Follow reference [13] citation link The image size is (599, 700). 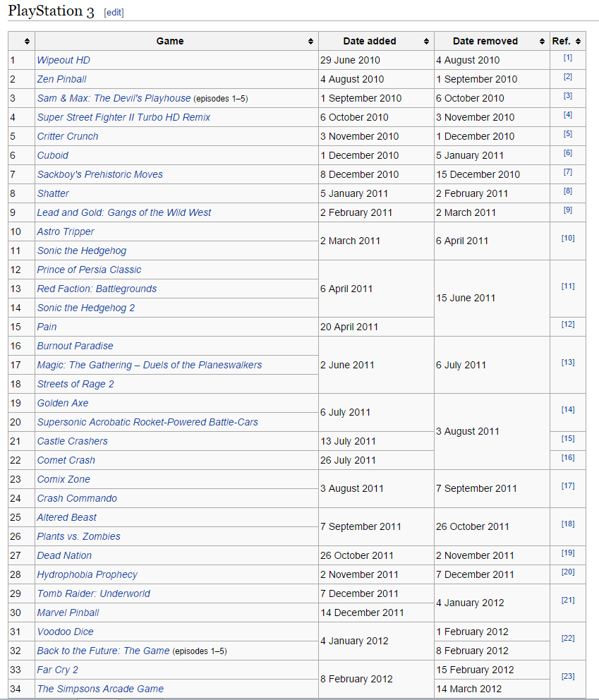pos(568,363)
